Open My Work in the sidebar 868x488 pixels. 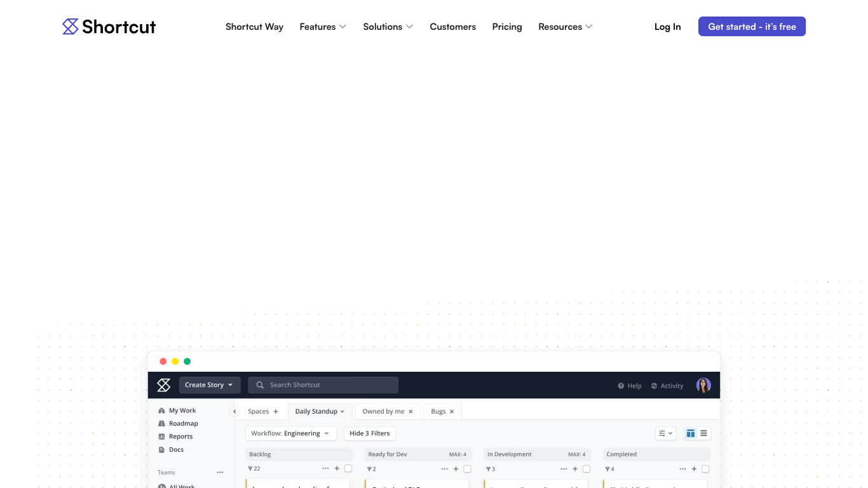click(x=177, y=410)
